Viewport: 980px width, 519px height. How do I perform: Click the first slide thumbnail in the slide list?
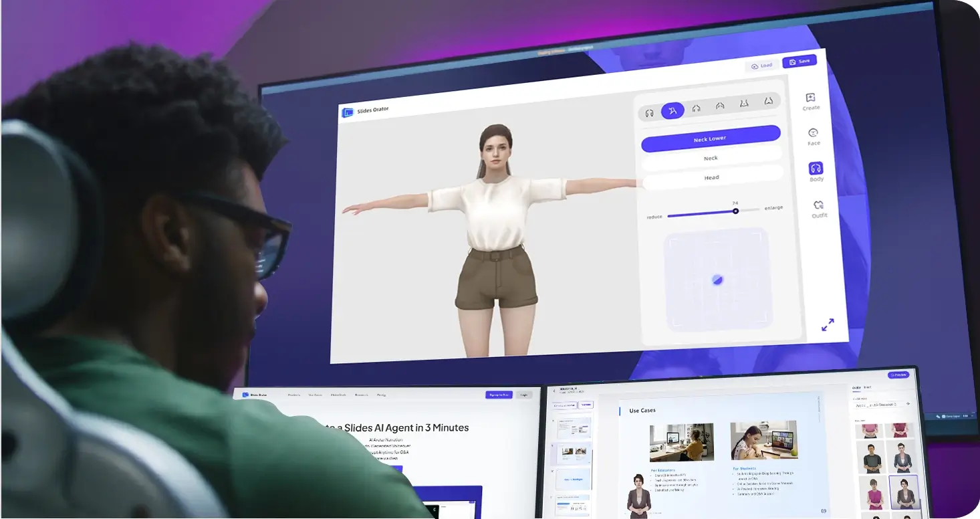[574, 427]
